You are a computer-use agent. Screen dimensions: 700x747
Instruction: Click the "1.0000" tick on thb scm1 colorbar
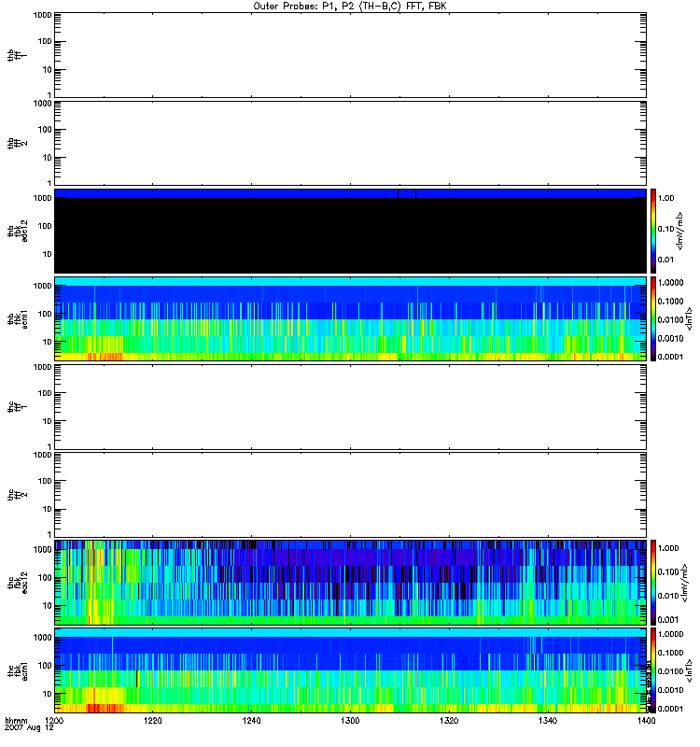click(x=670, y=283)
